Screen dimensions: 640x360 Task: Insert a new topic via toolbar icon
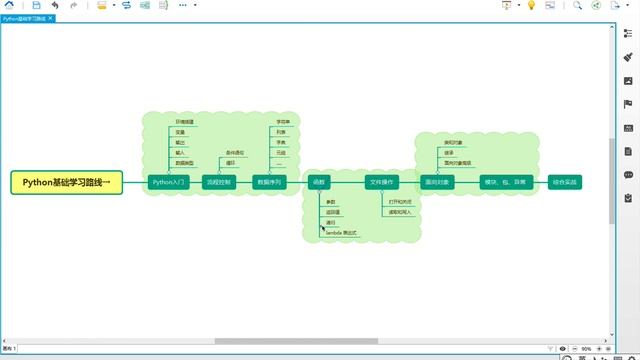point(102,5)
